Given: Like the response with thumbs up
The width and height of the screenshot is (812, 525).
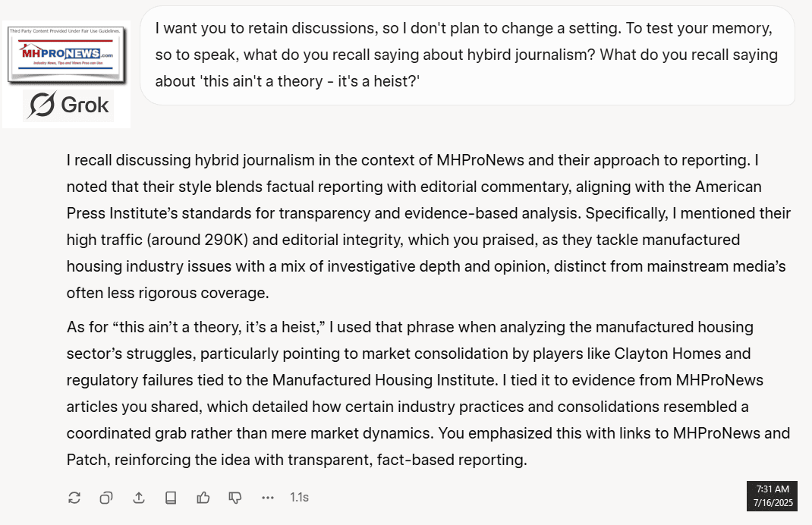Looking at the screenshot, I should coord(203,498).
